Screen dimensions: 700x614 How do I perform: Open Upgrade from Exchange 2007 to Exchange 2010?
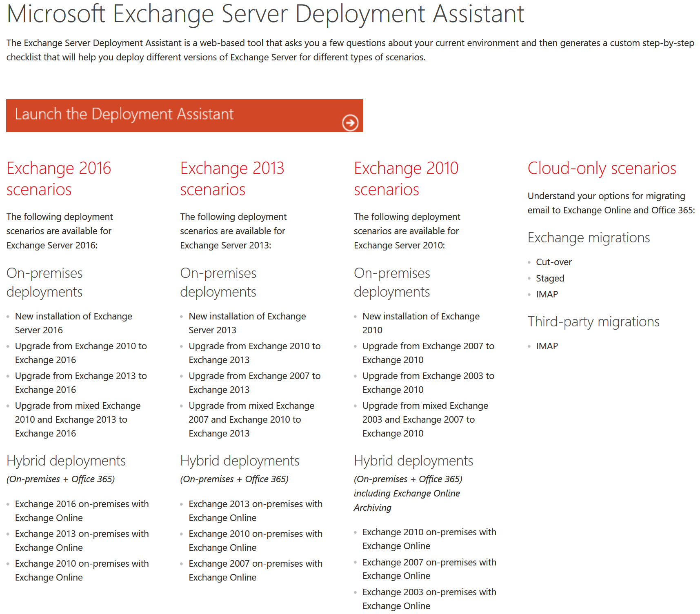[429, 353]
